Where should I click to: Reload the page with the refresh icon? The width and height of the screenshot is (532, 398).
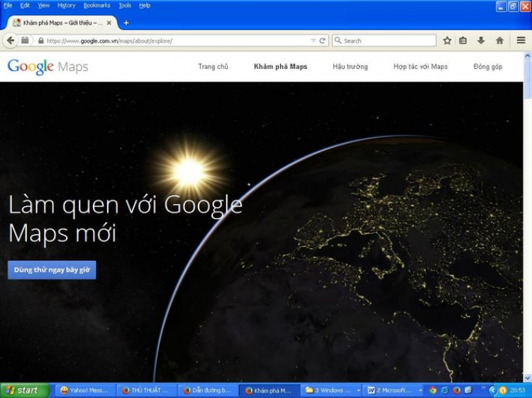(x=322, y=40)
